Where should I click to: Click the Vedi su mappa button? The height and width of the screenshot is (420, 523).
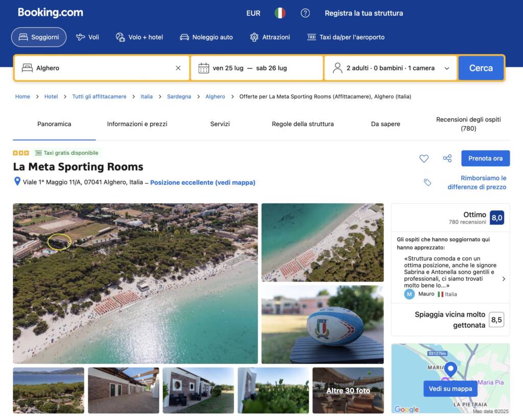tap(450, 389)
